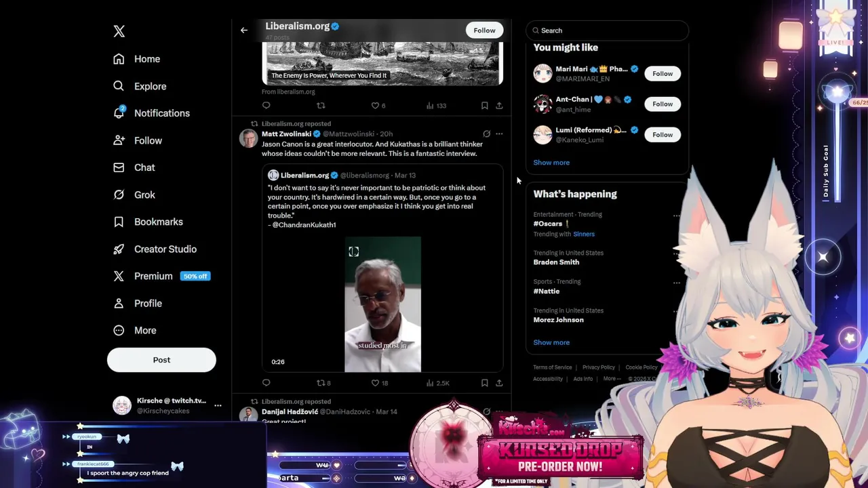Go back with the arrow icon
The height and width of the screenshot is (488, 868).
pos(244,30)
